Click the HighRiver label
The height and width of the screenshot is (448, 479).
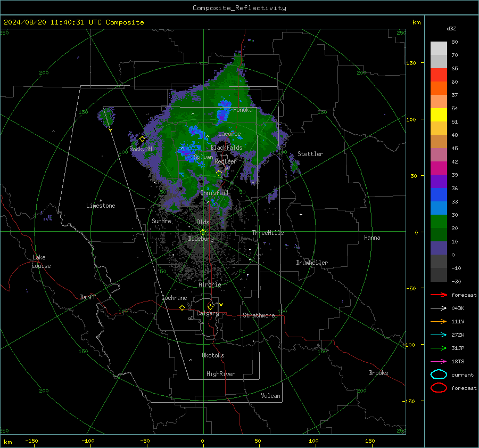221,374
